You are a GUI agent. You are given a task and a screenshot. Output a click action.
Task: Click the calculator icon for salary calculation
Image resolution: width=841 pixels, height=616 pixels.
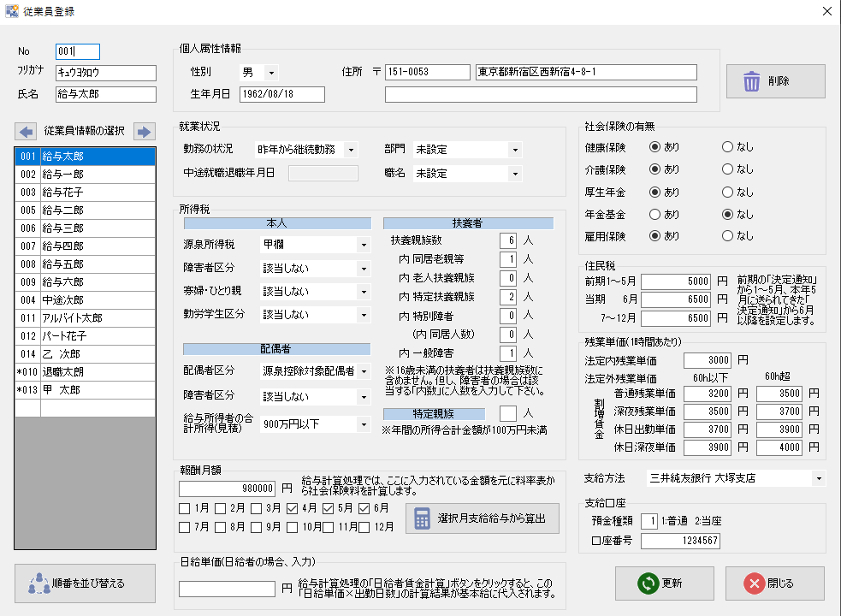(x=422, y=518)
